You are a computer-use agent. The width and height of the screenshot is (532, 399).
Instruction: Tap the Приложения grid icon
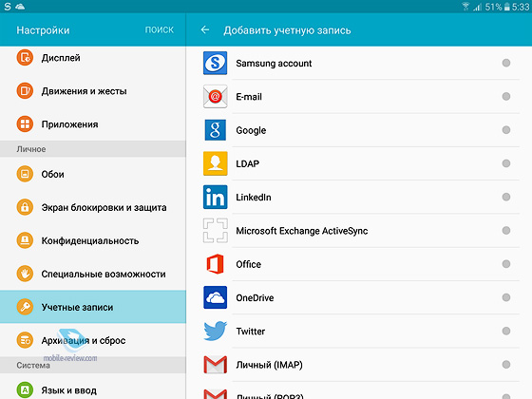pos(25,124)
